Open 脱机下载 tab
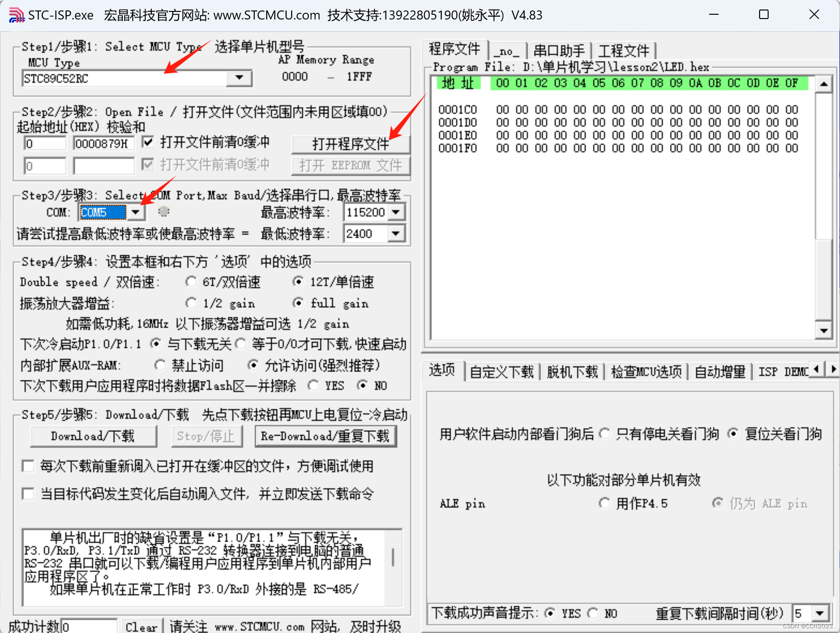840x633 pixels. pyautogui.click(x=572, y=372)
